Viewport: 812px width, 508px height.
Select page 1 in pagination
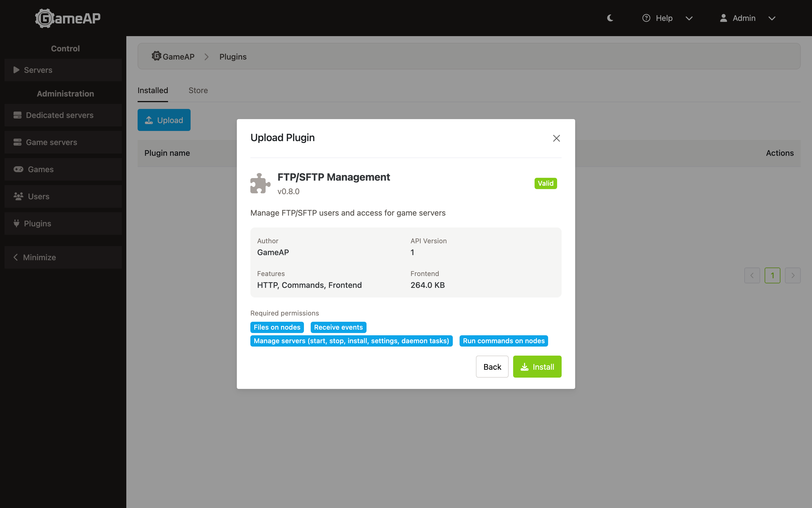pos(773,275)
